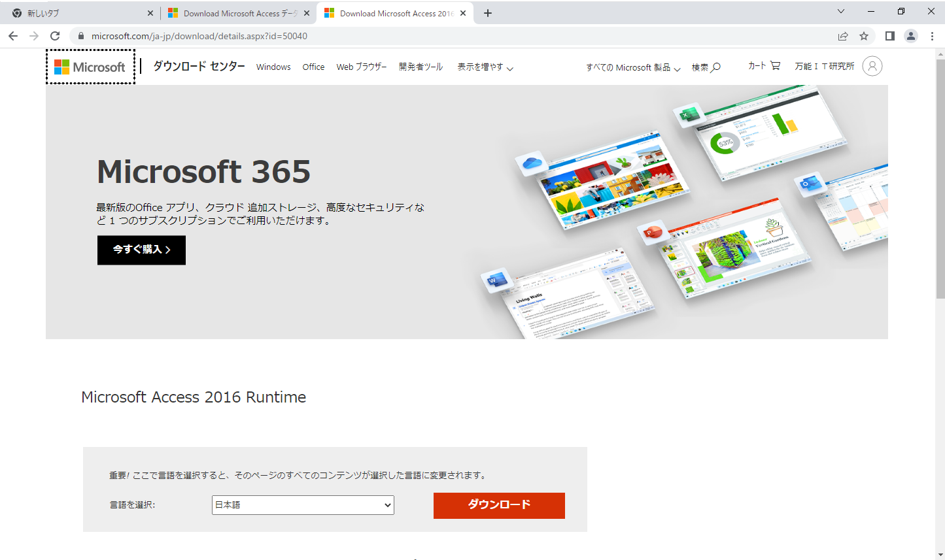This screenshot has height=560, width=945.
Task: Open the Windows navigation item
Action: (x=273, y=67)
